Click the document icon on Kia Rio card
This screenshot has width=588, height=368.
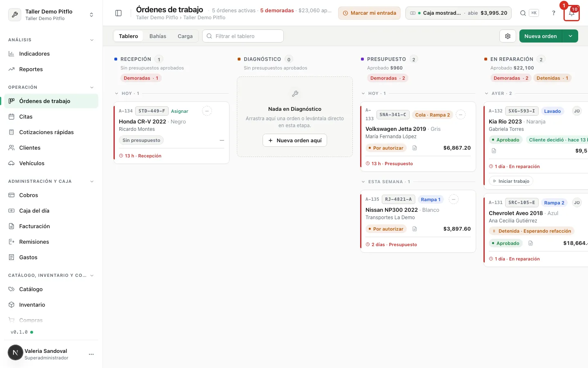(494, 151)
